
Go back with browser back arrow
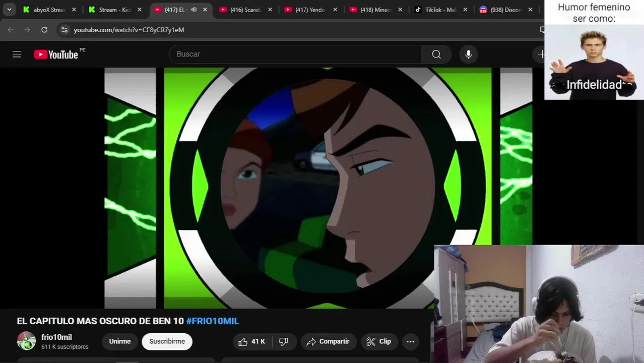[x=11, y=30]
